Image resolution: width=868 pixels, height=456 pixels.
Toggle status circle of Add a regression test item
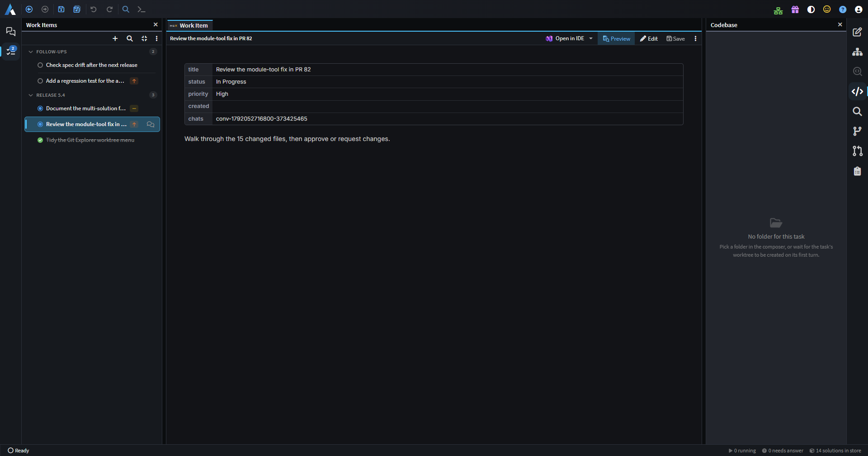(x=40, y=81)
